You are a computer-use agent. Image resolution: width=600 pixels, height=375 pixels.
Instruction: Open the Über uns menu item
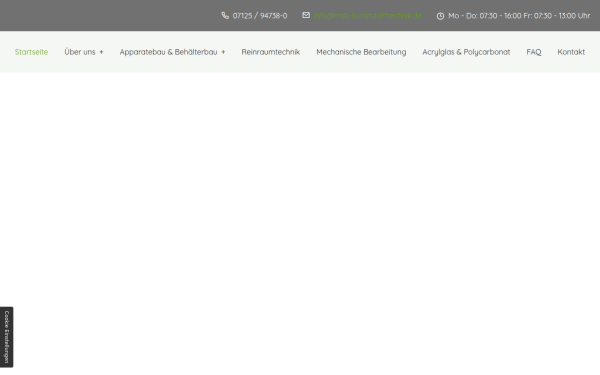(x=80, y=52)
